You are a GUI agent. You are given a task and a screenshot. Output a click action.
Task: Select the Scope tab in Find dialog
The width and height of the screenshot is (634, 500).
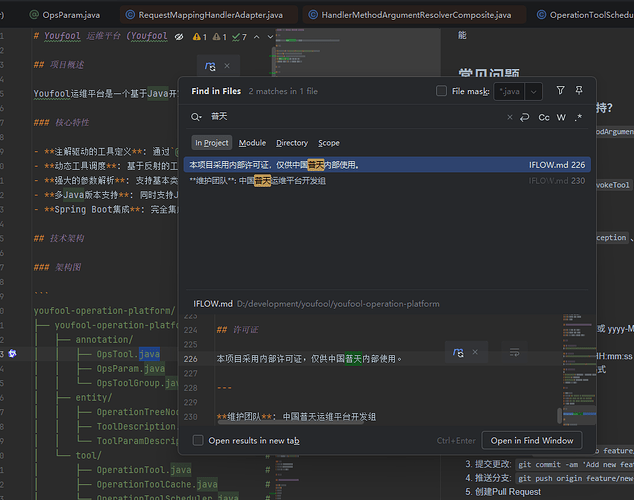pos(329,143)
